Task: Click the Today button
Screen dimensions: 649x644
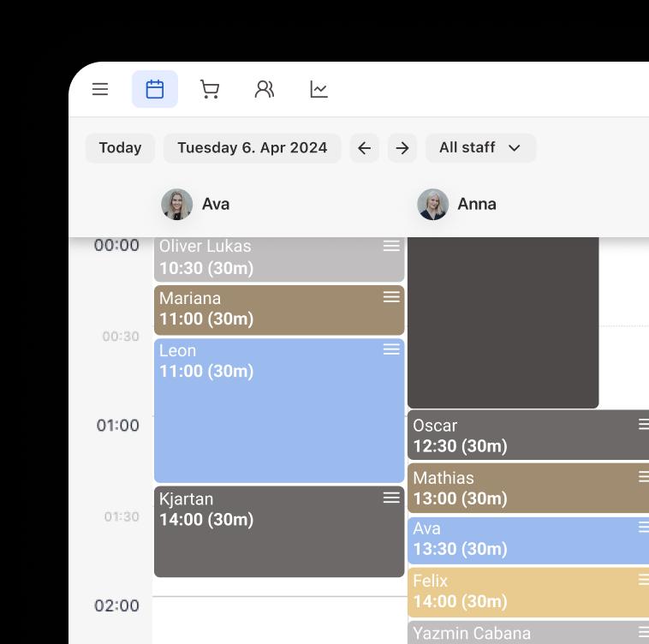Action: click(120, 148)
